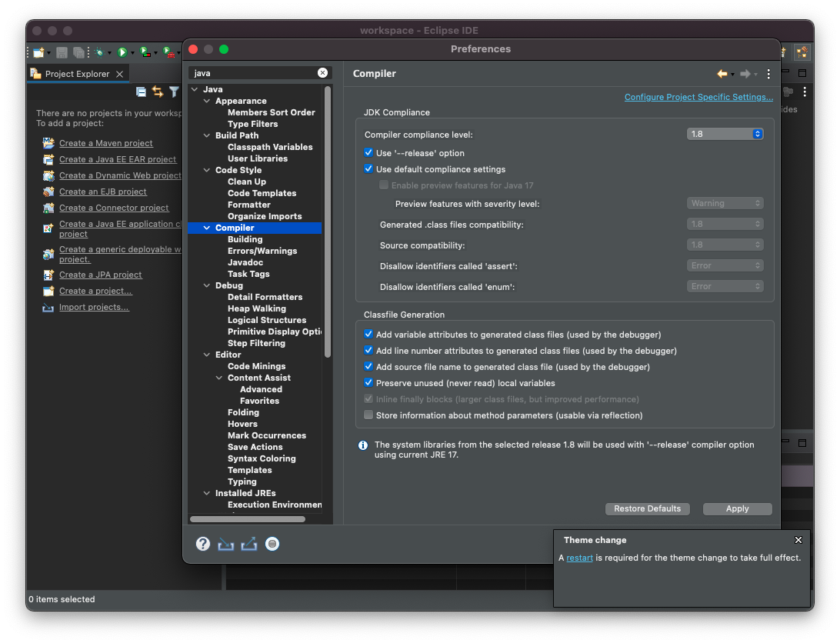Select Formatter under Code Style
Screen dimensions: 840x643
point(249,205)
